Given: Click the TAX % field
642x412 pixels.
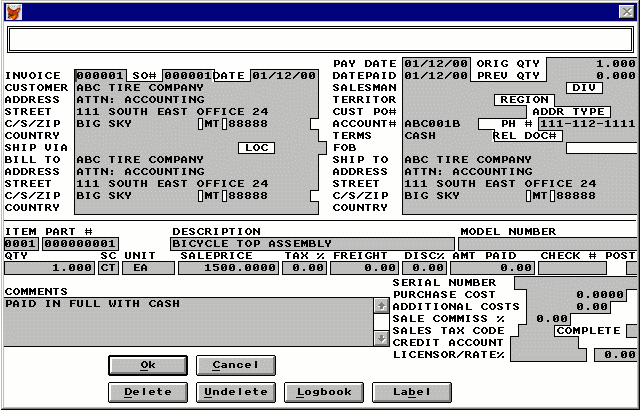Looking at the screenshot, I should 304,268.
